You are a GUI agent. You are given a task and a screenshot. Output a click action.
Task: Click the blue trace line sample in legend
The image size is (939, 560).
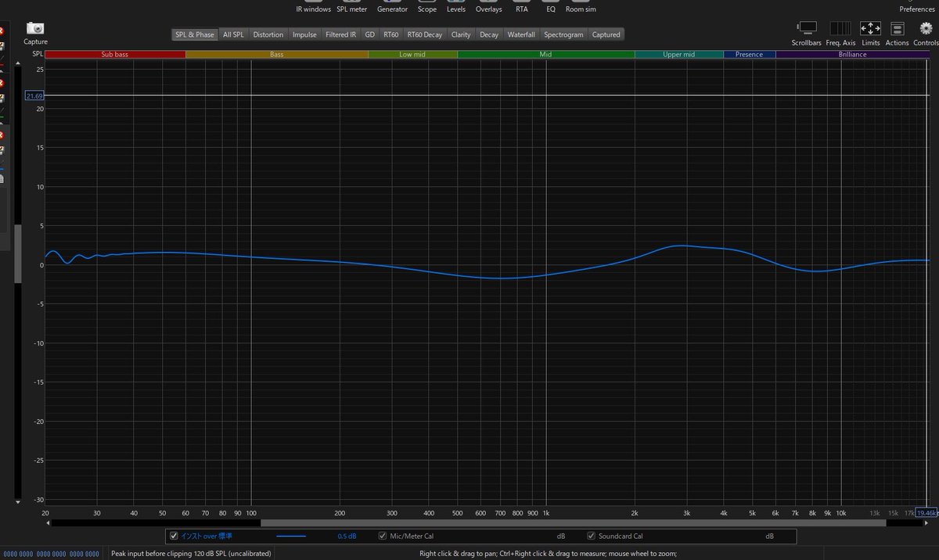tap(291, 536)
